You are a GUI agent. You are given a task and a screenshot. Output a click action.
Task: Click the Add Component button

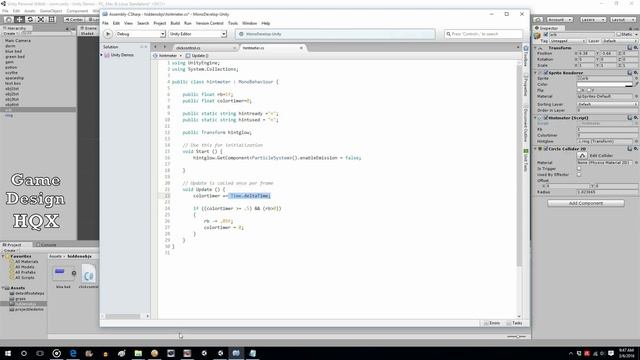586,203
